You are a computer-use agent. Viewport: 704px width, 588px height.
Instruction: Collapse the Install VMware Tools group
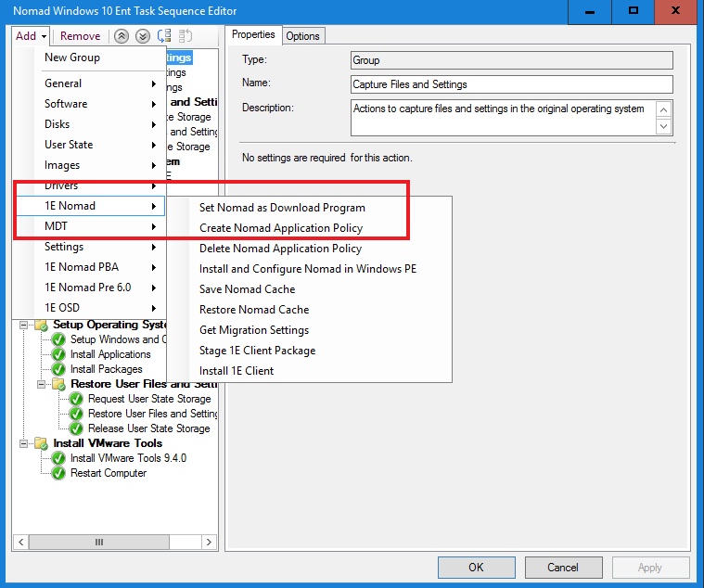(25, 443)
